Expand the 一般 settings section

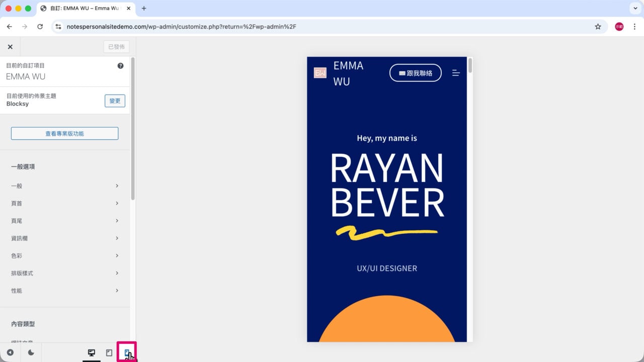(x=65, y=186)
